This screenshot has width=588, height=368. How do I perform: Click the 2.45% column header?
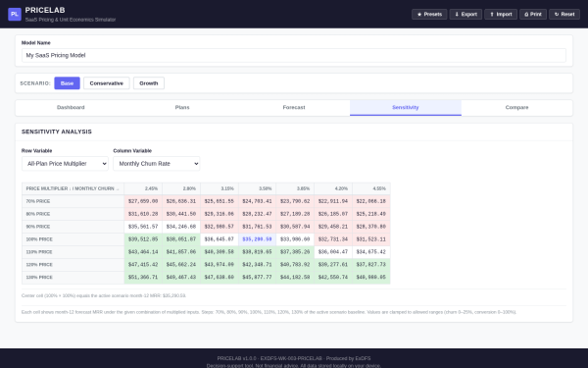[x=143, y=188]
